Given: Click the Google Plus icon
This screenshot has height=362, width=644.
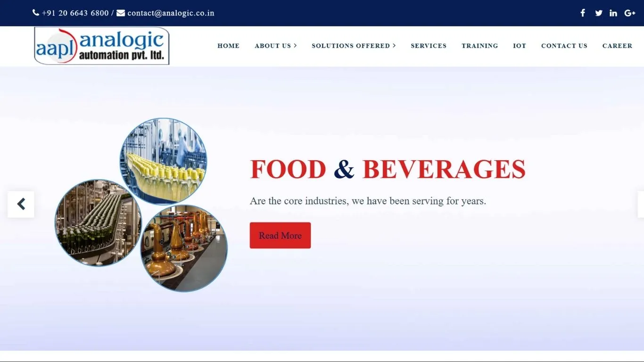Looking at the screenshot, I should coord(630,13).
